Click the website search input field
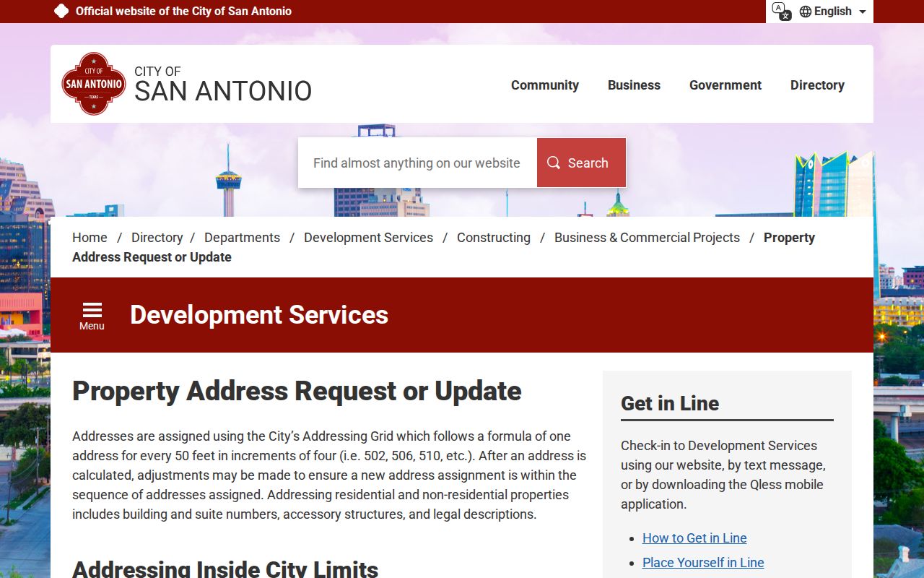Screen dimensions: 924x578 coord(417,163)
